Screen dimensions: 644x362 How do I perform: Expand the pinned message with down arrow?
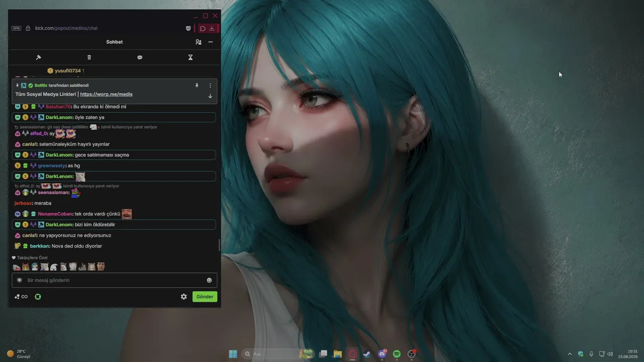coord(210,96)
